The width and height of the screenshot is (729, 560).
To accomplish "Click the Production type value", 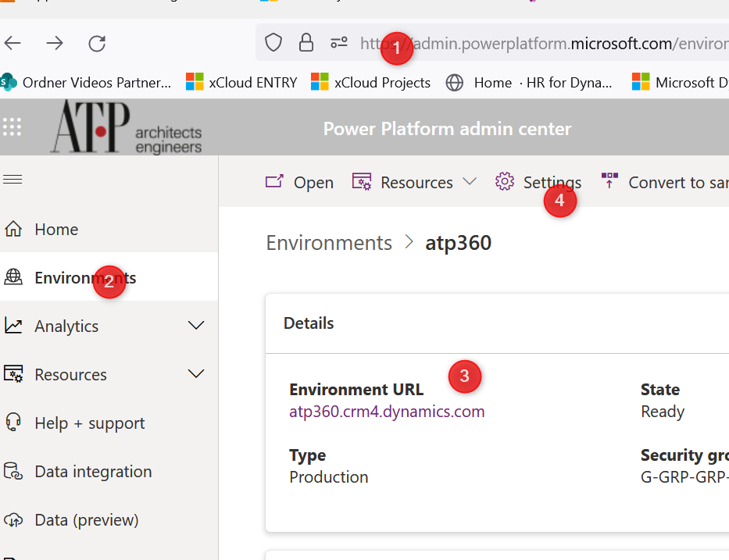I will pos(329,476).
